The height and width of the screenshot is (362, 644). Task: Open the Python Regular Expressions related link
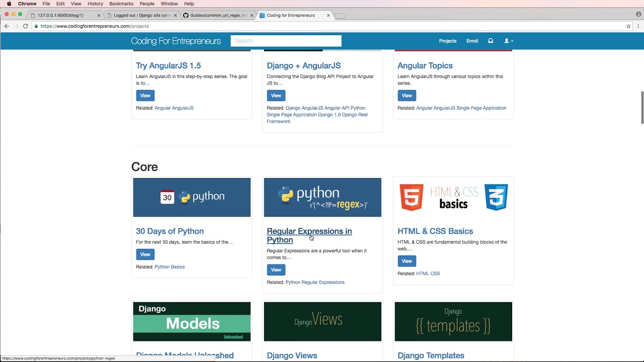tap(315, 283)
